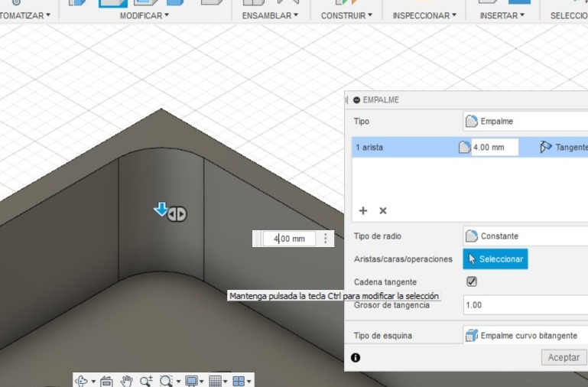Open the INSERTAR menu
Image resolution: width=588 pixels, height=387 pixels.
click(502, 15)
